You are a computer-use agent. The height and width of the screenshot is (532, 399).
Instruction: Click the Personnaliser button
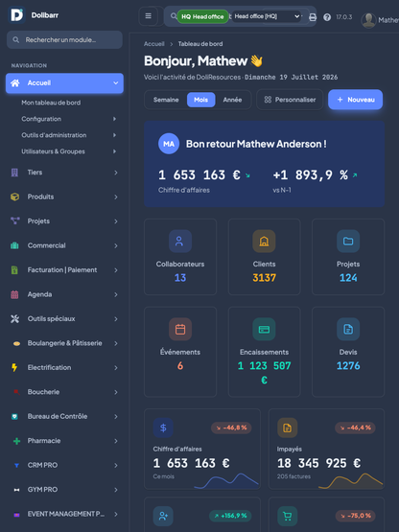[x=290, y=100]
